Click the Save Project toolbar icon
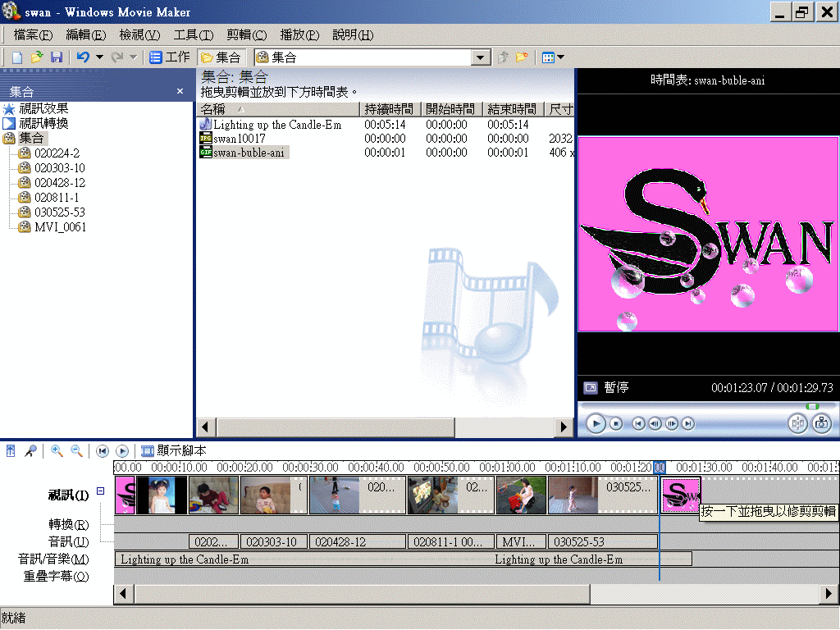Screen dimensions: 840x630 [x=56, y=57]
